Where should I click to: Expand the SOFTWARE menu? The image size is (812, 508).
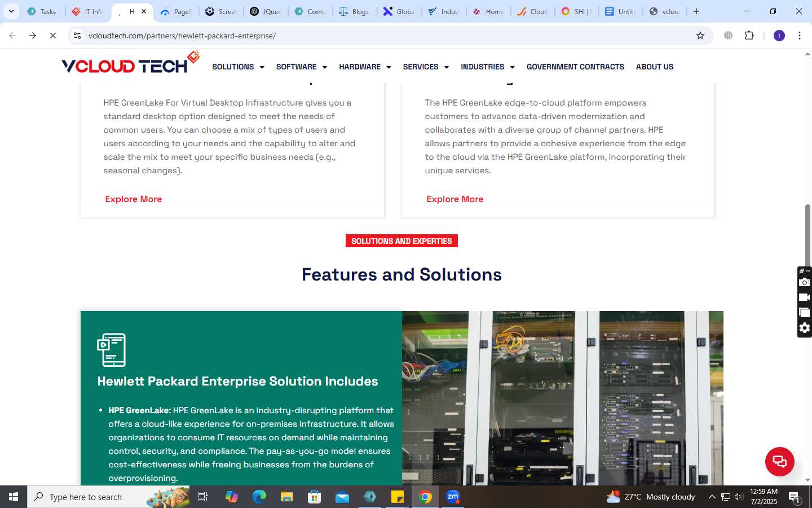click(302, 67)
